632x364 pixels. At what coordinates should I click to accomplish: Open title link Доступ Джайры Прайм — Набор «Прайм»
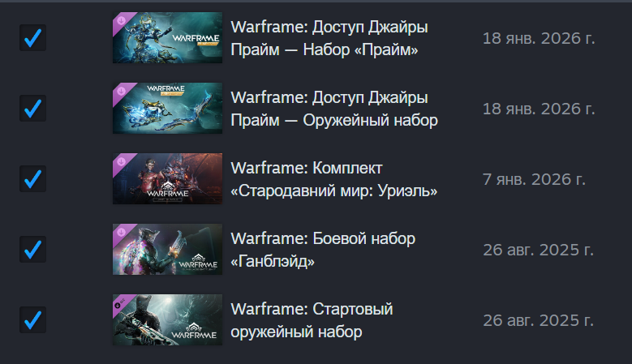329,38
